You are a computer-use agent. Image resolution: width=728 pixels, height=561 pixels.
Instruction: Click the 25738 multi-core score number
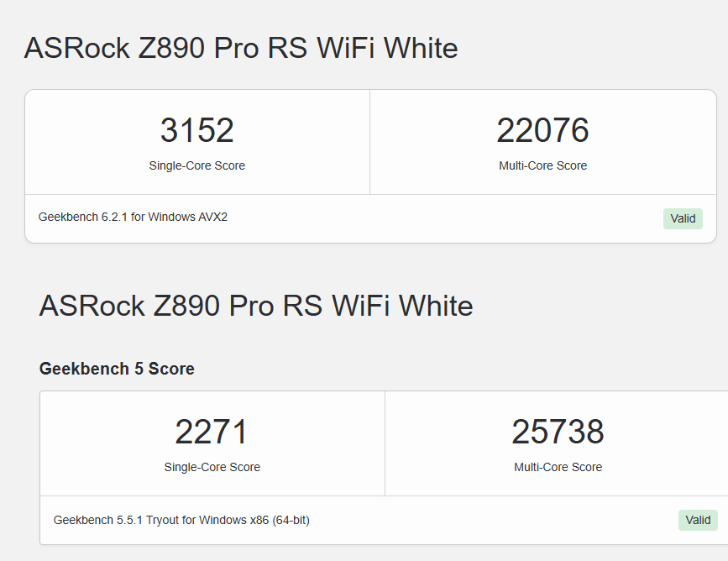point(558,432)
